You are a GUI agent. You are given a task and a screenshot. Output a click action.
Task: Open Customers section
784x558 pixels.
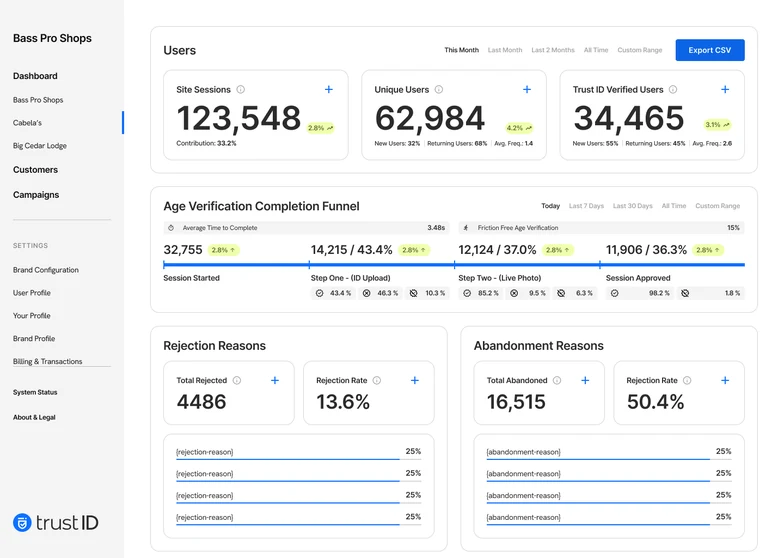(x=36, y=170)
